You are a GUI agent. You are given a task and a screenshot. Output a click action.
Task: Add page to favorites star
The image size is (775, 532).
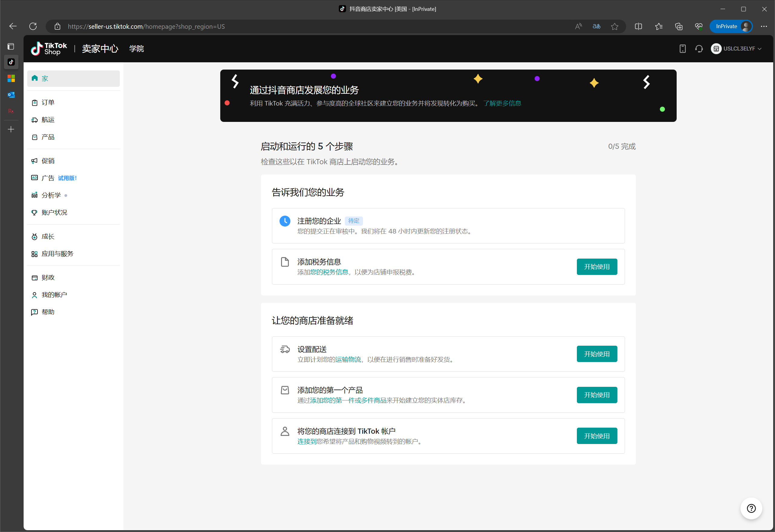tap(615, 26)
